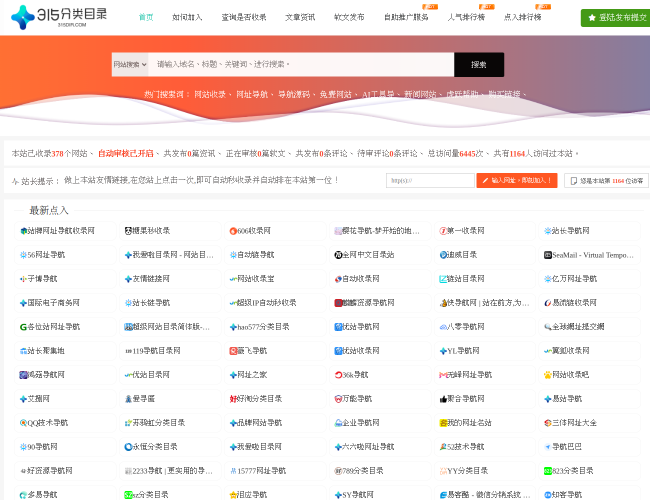
Task: Expand the 点入排行榜 dropdown menu
Action: point(524,17)
